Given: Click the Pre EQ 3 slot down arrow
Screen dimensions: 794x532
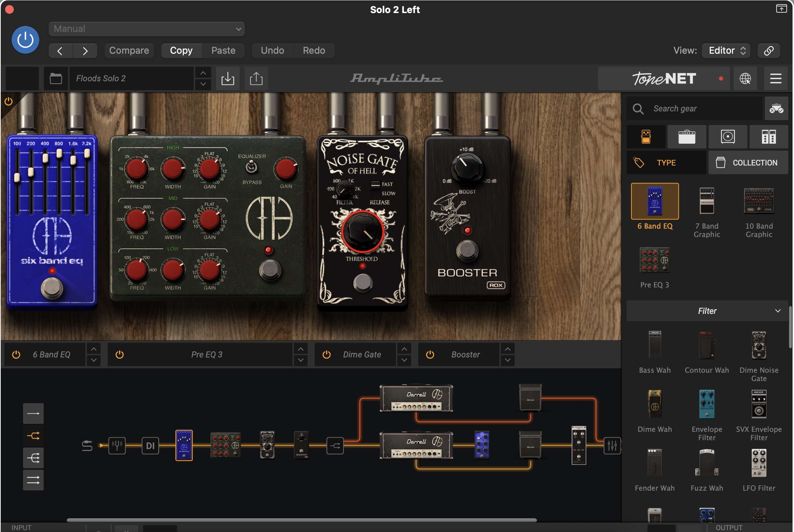Looking at the screenshot, I should tap(301, 360).
